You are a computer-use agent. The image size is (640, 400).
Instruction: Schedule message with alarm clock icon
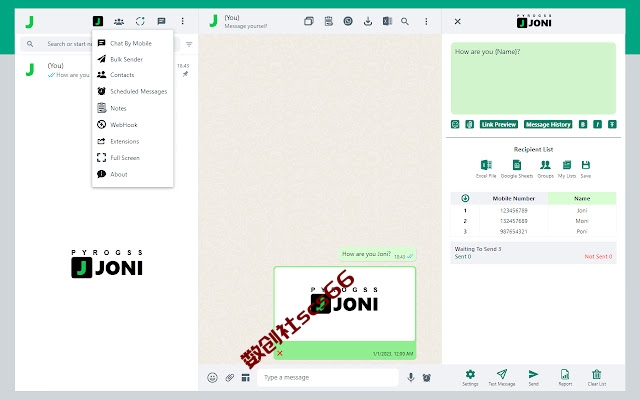coord(427,378)
